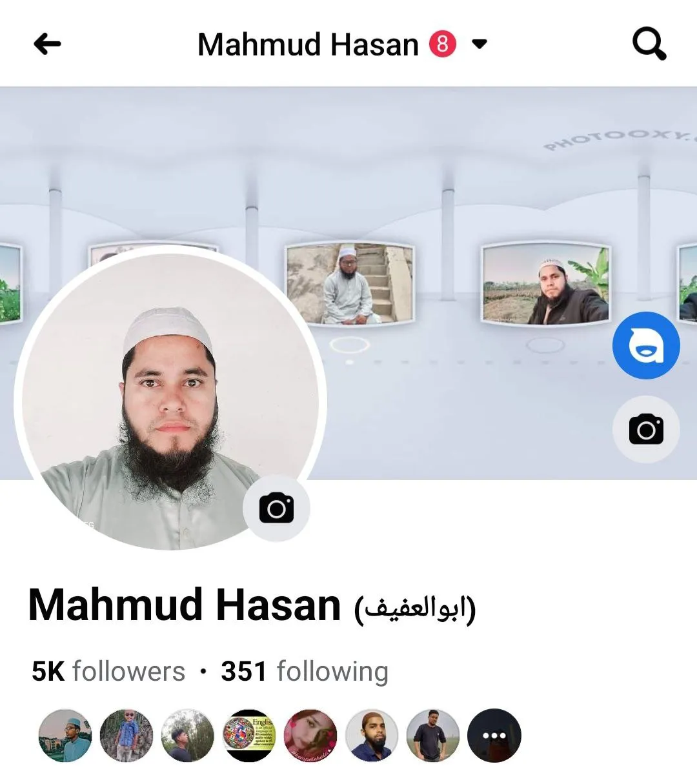Screen dimensions: 697x784
Task: Open the search magnifier icon
Action: click(649, 45)
